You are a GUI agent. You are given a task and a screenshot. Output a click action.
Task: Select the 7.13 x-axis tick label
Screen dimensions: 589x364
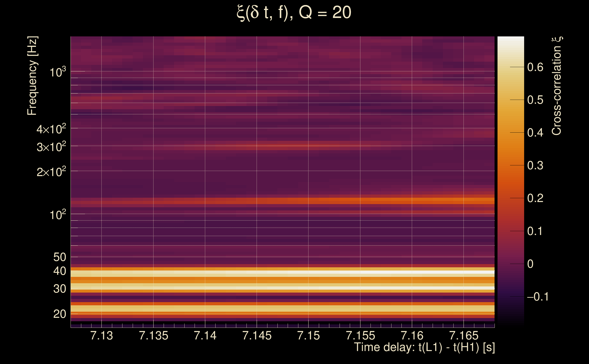tap(101, 336)
